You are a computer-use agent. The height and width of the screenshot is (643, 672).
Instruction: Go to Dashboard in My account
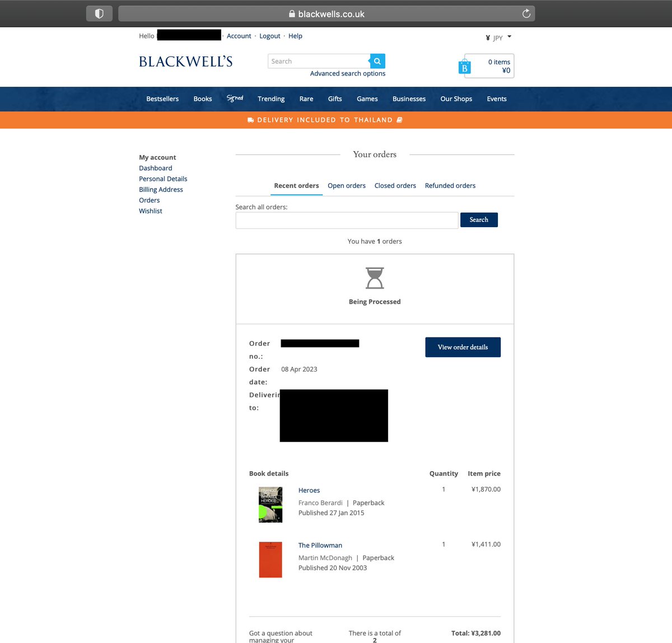click(156, 168)
